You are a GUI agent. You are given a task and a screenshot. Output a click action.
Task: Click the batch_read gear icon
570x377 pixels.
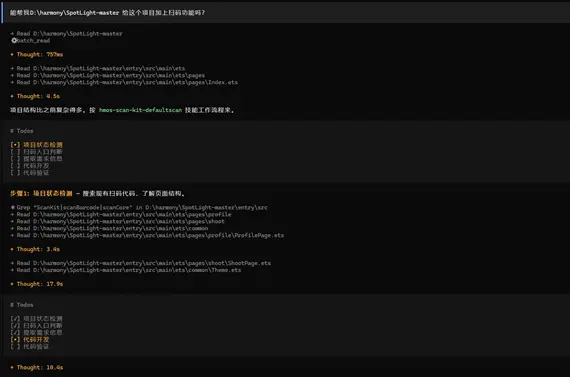click(14, 40)
